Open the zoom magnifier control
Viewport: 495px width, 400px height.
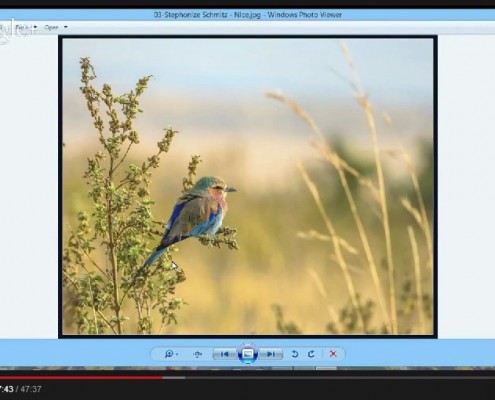pyautogui.click(x=169, y=354)
